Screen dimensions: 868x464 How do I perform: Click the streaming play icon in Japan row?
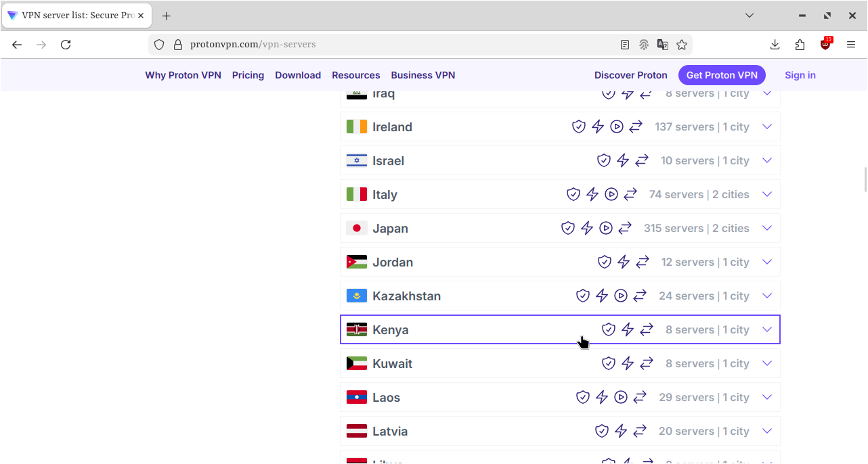pyautogui.click(x=606, y=228)
